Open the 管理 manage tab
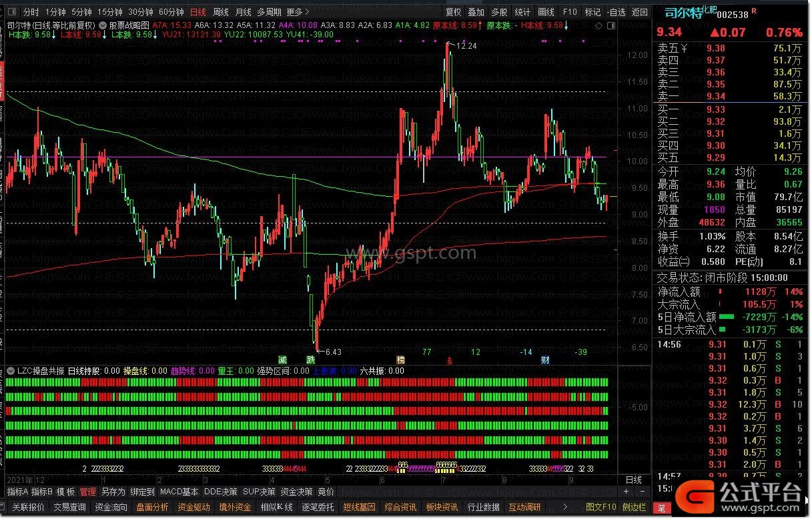This screenshot has width=812, height=519. pos(88,491)
